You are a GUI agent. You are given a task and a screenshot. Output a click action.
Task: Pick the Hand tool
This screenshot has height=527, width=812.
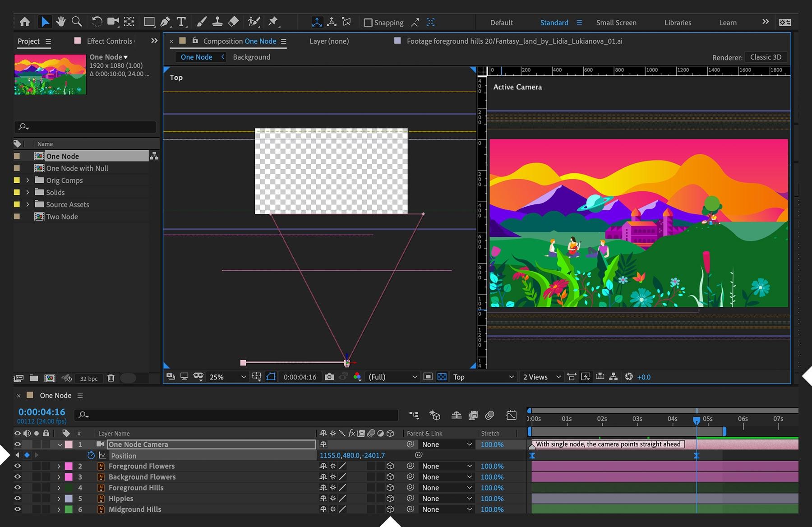[x=61, y=21]
